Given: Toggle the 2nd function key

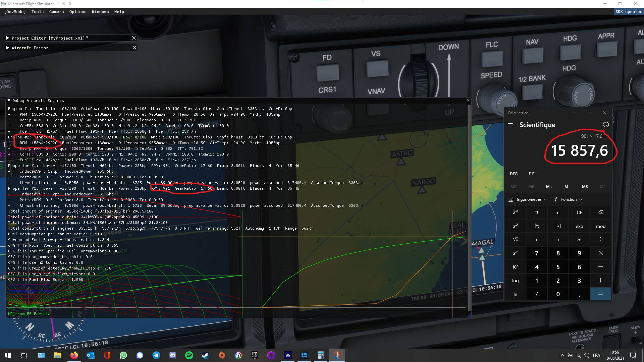Looking at the screenshot, I should [515, 212].
